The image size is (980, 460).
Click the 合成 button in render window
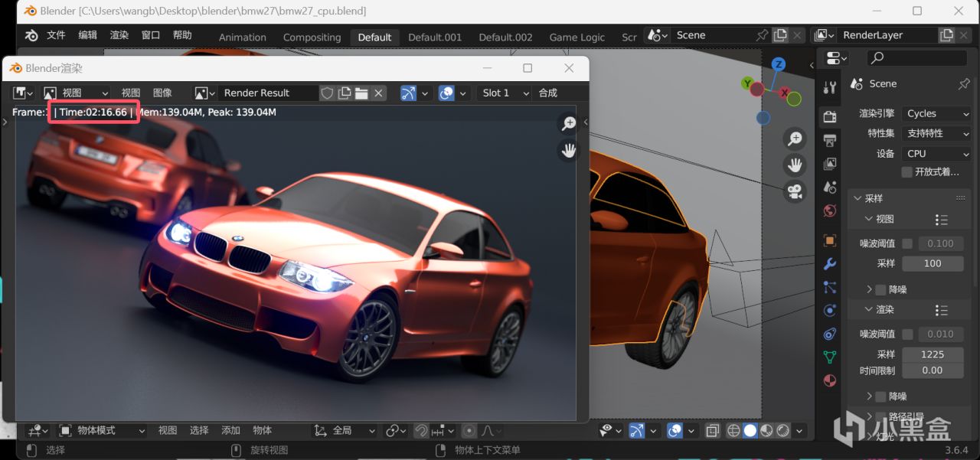[547, 93]
